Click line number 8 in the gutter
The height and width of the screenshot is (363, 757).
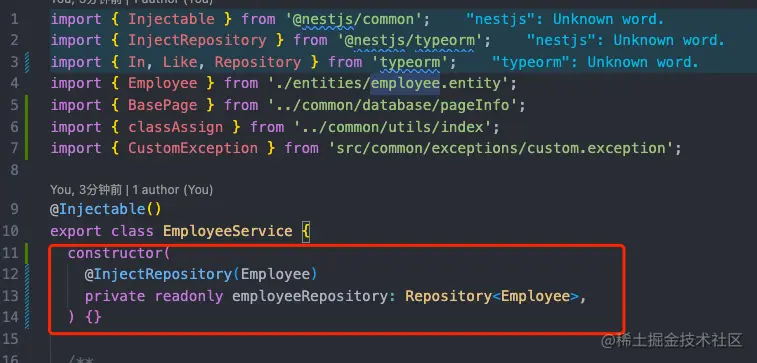pos(14,169)
